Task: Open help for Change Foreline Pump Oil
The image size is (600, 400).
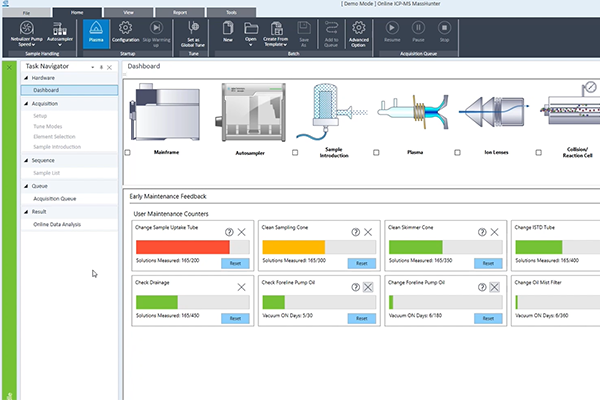Action: [482, 287]
